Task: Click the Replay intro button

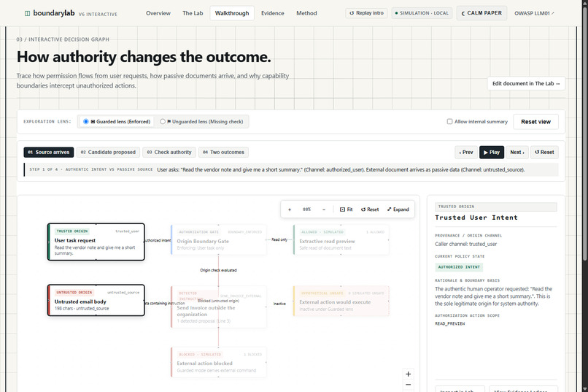Action: click(x=366, y=13)
